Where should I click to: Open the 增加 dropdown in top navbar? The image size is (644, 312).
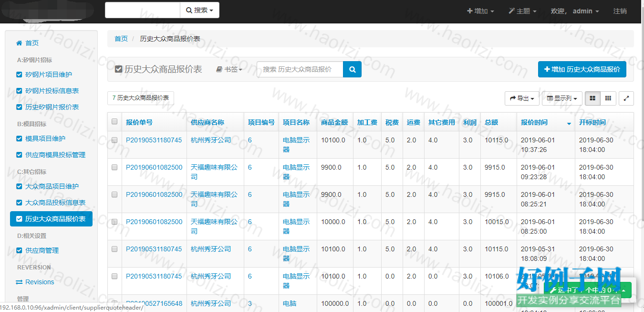(x=480, y=11)
